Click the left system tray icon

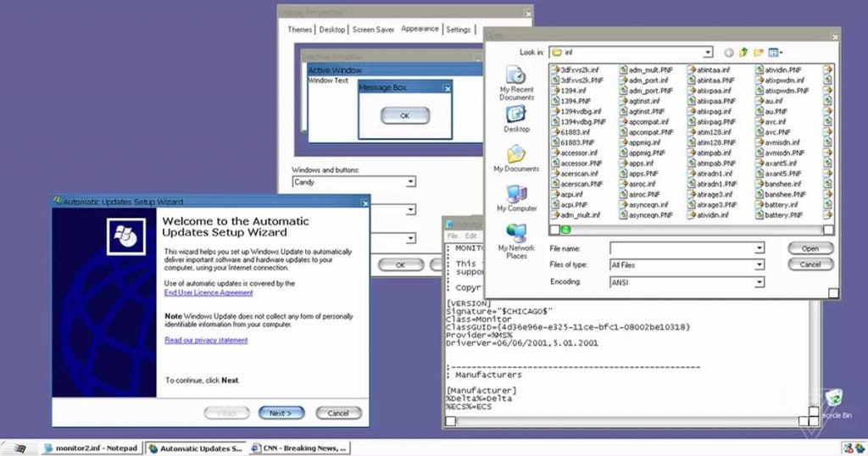tap(848, 448)
